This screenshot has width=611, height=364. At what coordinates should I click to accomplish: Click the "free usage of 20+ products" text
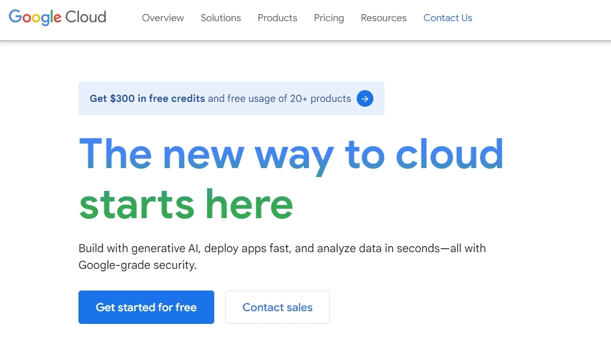280,98
